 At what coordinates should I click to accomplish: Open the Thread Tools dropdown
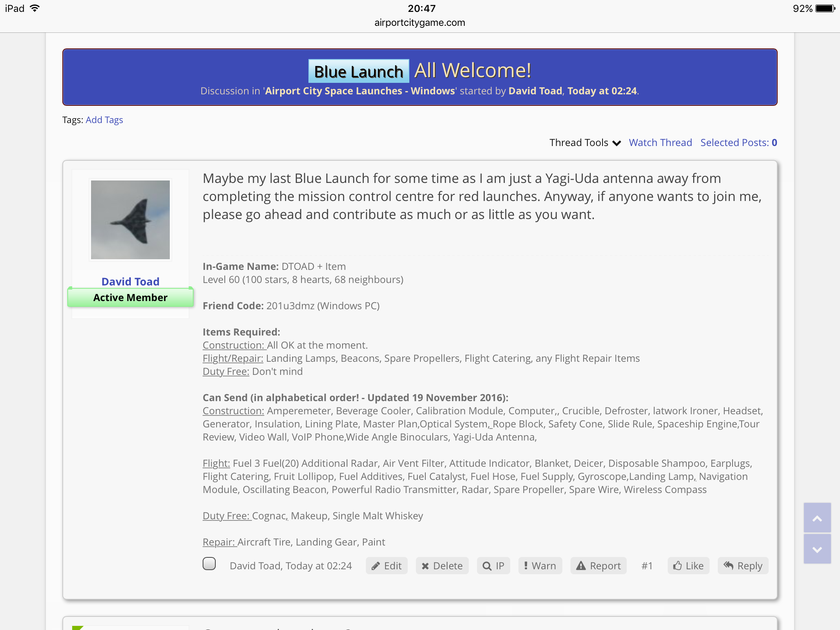pyautogui.click(x=585, y=143)
